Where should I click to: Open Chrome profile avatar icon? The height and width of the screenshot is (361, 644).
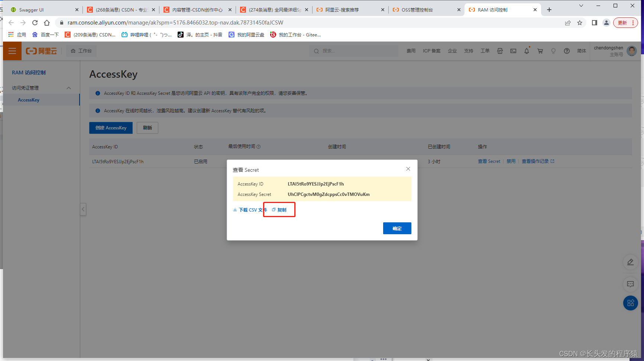(606, 23)
